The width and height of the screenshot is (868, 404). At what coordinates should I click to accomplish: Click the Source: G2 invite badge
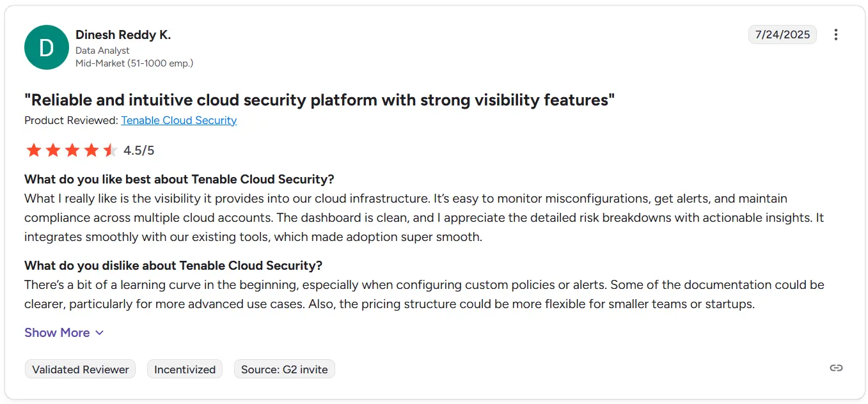[284, 369]
